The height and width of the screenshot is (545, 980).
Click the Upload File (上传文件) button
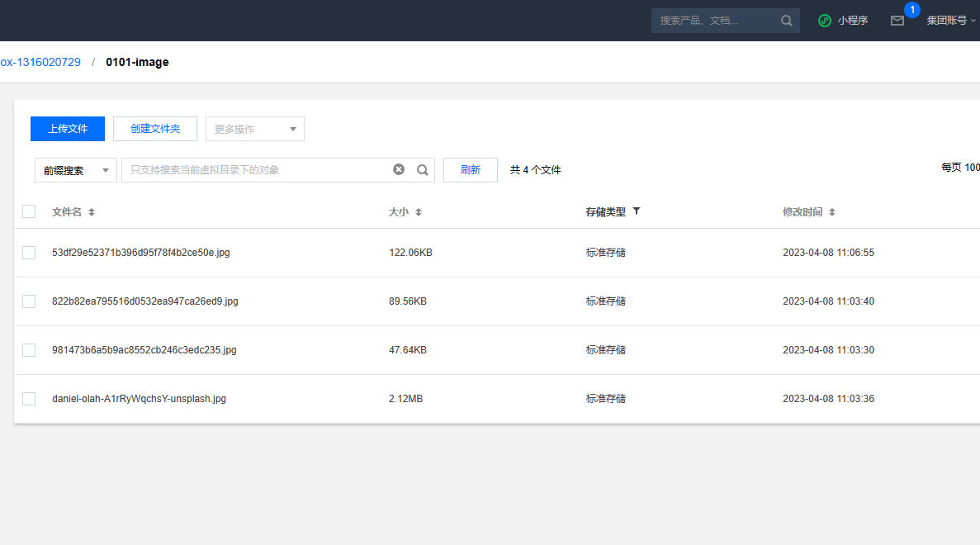click(x=68, y=129)
